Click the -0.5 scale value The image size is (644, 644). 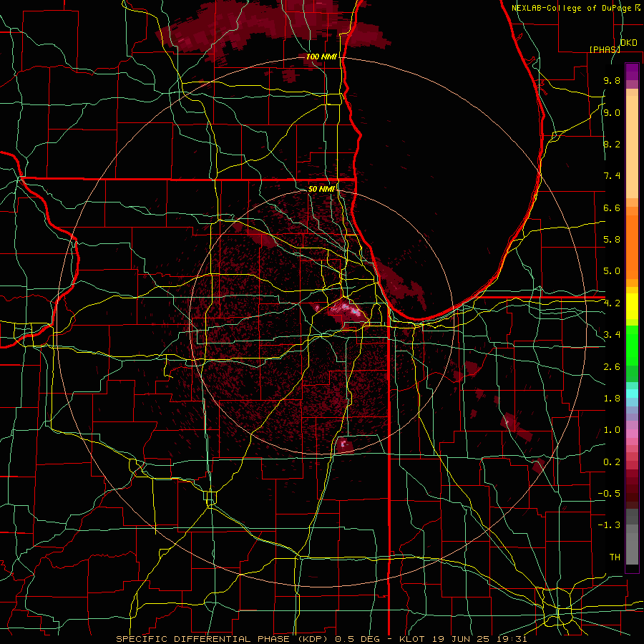coord(609,494)
